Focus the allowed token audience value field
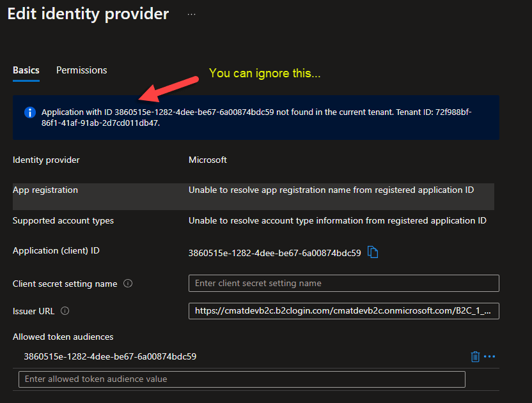The image size is (532, 403). pos(242,379)
